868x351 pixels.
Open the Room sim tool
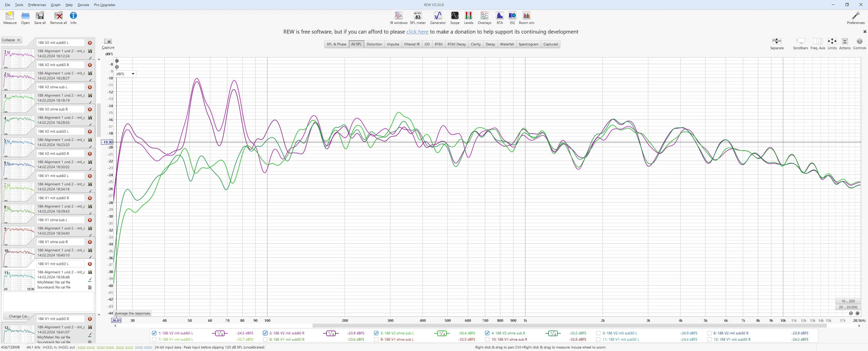pos(526,18)
